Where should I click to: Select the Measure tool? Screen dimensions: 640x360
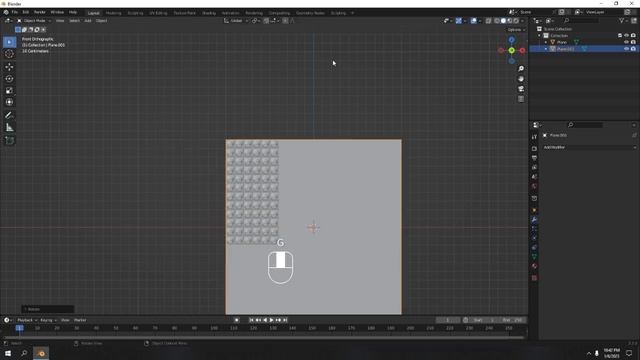9,128
